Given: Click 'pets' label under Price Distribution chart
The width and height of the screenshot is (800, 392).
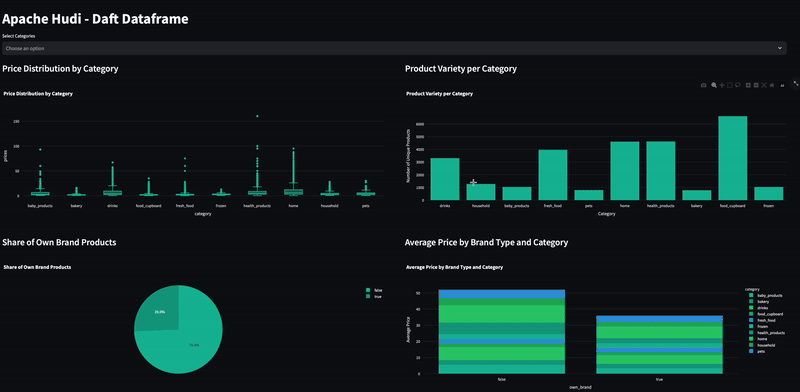Looking at the screenshot, I should point(365,206).
